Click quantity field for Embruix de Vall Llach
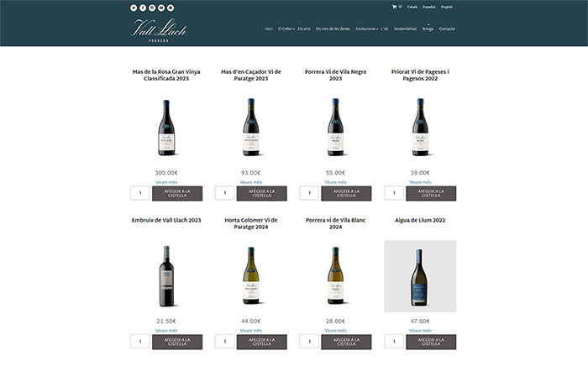The height and width of the screenshot is (392, 588). (140, 342)
